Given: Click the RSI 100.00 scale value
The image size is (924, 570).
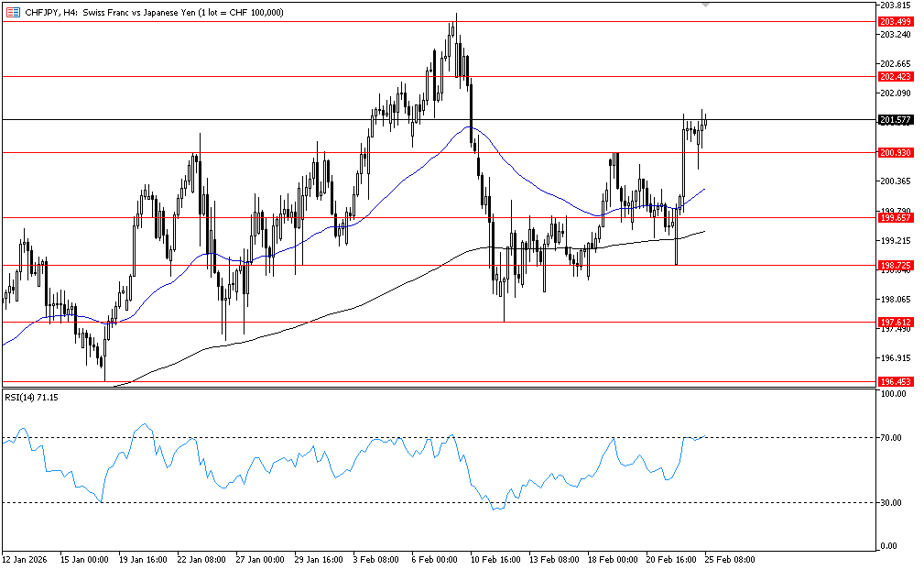Looking at the screenshot, I should pyautogui.click(x=892, y=394).
